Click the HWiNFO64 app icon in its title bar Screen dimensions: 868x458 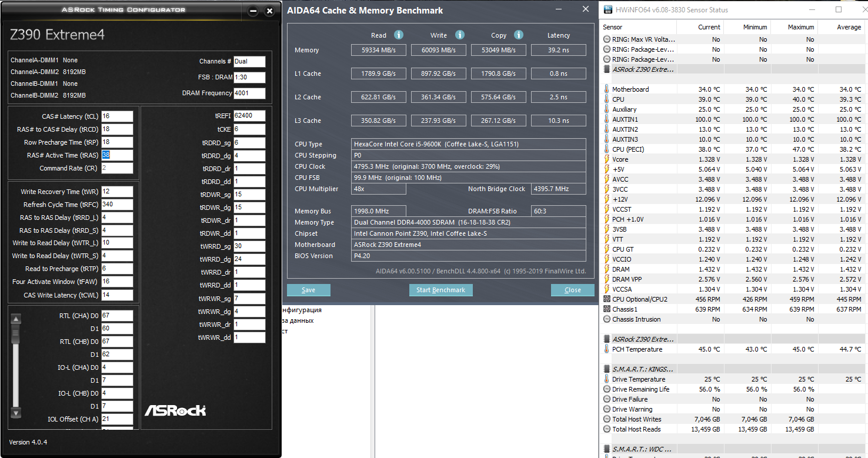(607, 10)
